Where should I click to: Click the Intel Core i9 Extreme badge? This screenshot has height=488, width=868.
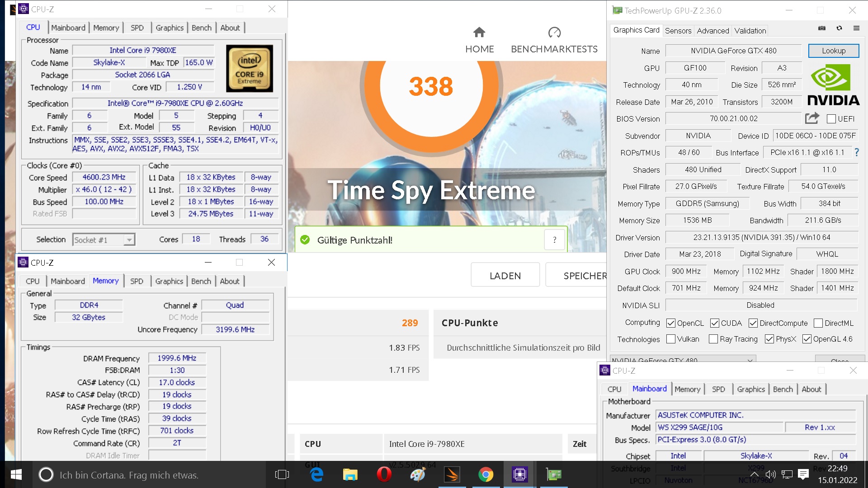[250, 68]
